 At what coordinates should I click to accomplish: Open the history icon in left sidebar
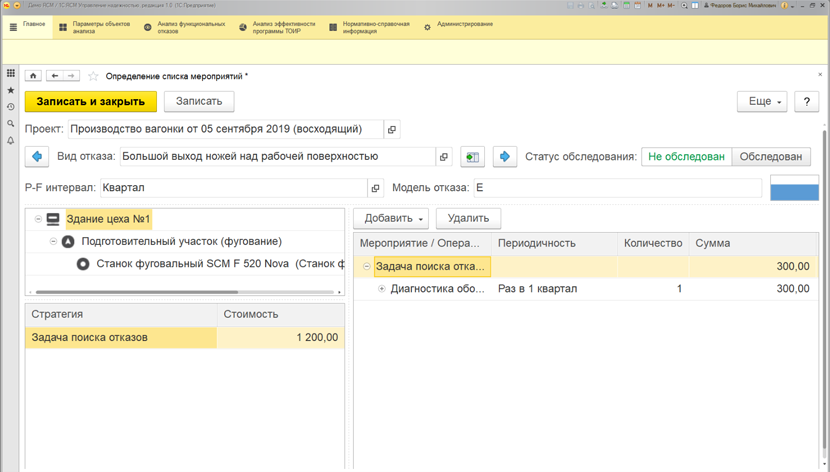11,107
